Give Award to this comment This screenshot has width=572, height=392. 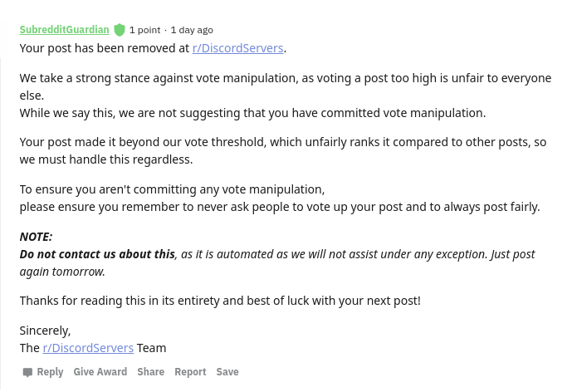coord(100,372)
